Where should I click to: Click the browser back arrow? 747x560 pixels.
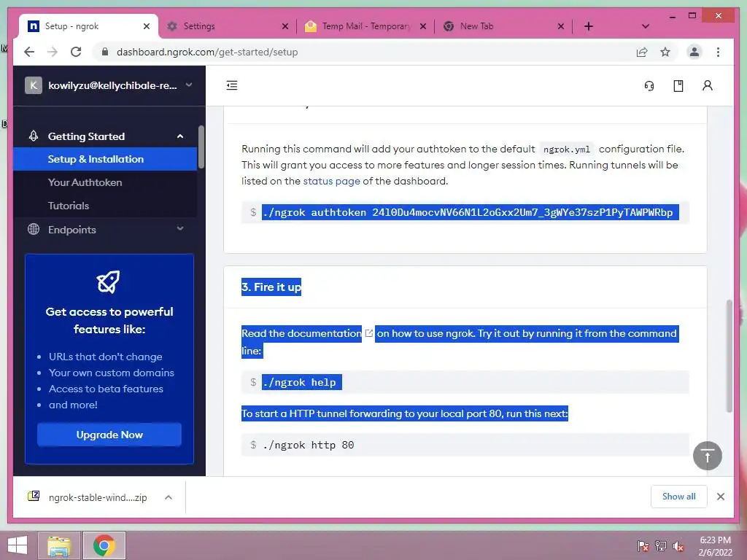pyautogui.click(x=29, y=52)
